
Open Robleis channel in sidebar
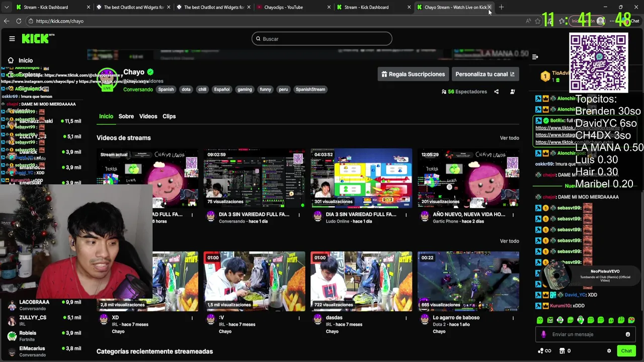pyautogui.click(x=45, y=336)
